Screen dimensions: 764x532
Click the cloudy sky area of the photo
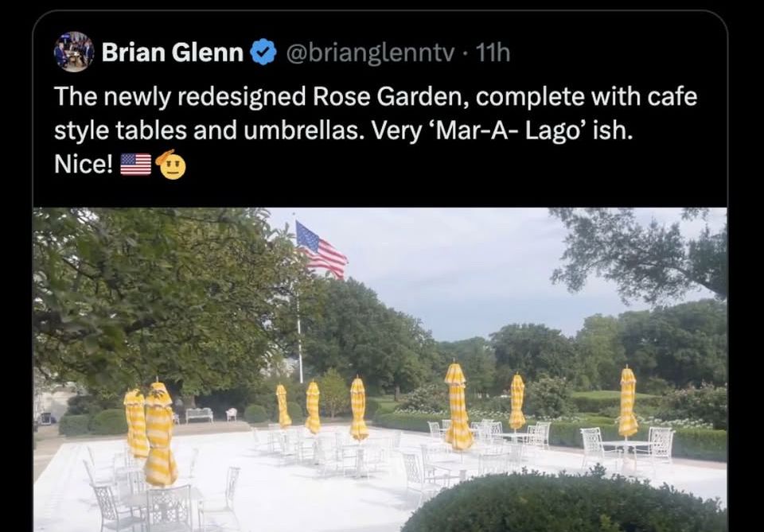pos(458,273)
